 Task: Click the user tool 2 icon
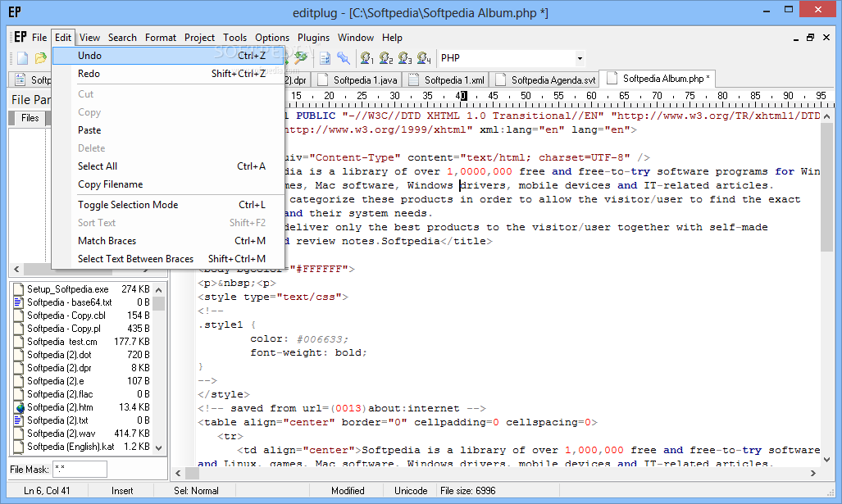[386, 58]
